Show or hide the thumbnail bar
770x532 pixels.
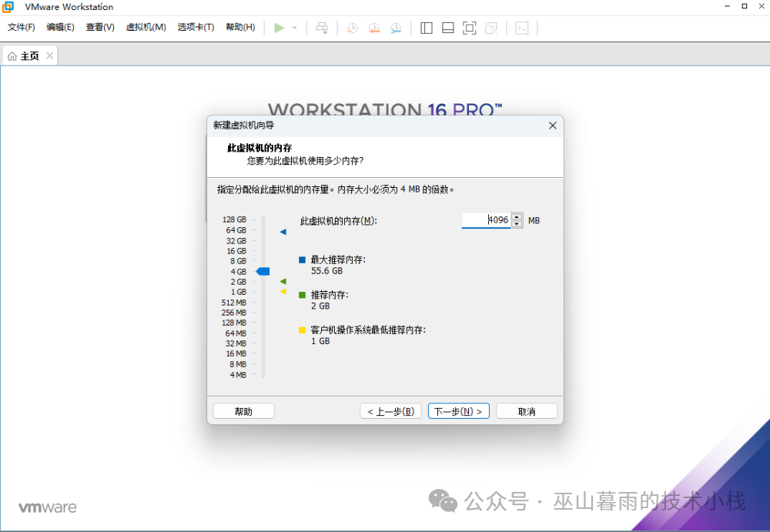pyautogui.click(x=447, y=28)
